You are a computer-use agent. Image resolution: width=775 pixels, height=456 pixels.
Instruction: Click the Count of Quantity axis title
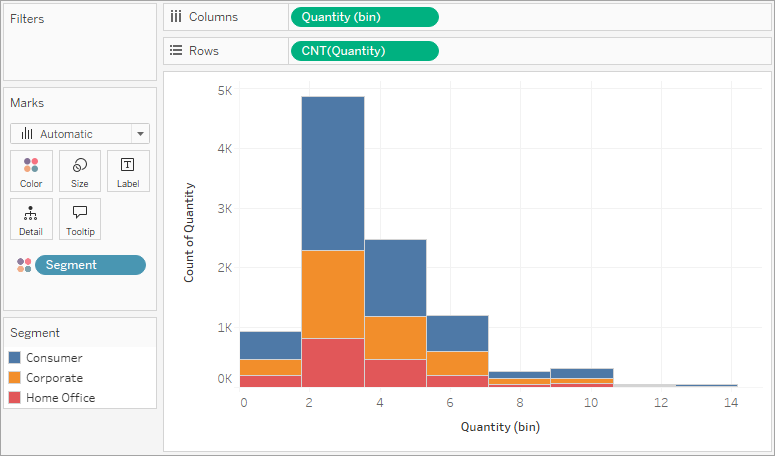point(189,232)
